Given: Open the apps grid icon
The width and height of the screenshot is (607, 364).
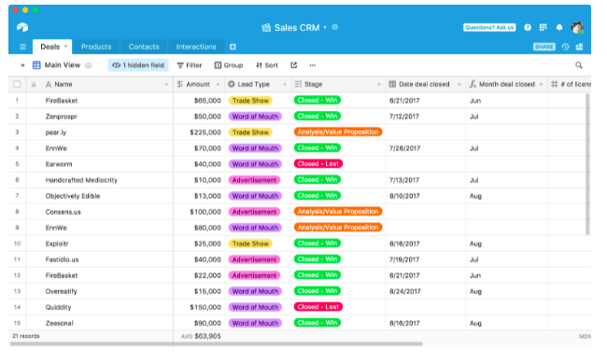Looking at the screenshot, I should pyautogui.click(x=543, y=27).
